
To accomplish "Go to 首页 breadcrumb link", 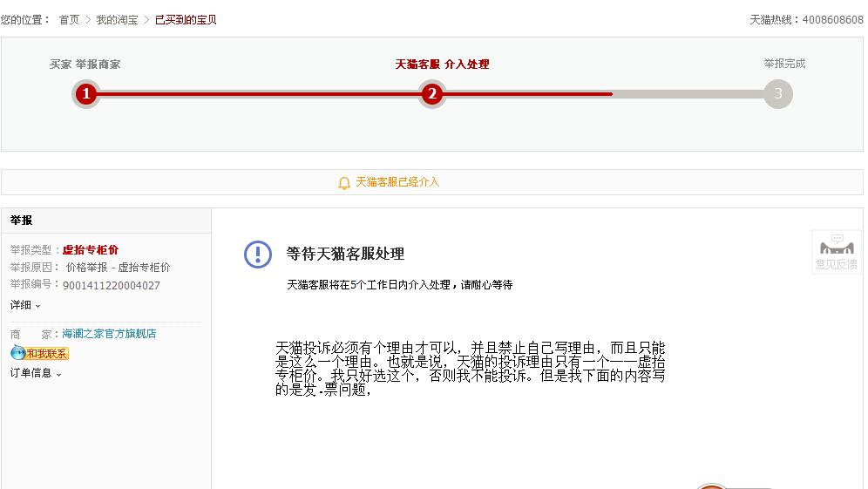I will (69, 20).
